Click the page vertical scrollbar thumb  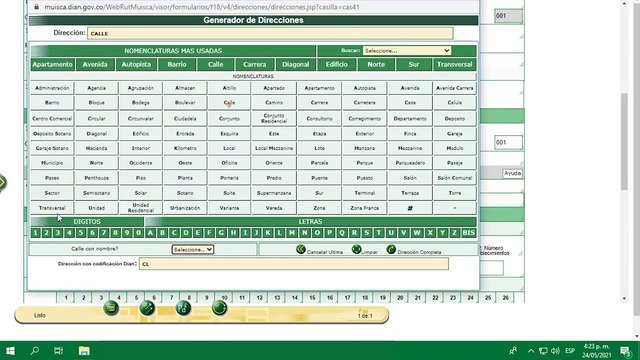pos(624,141)
